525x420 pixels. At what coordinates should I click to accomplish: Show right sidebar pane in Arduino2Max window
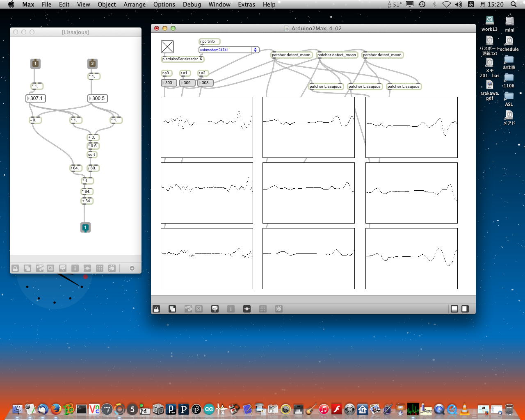click(465, 309)
